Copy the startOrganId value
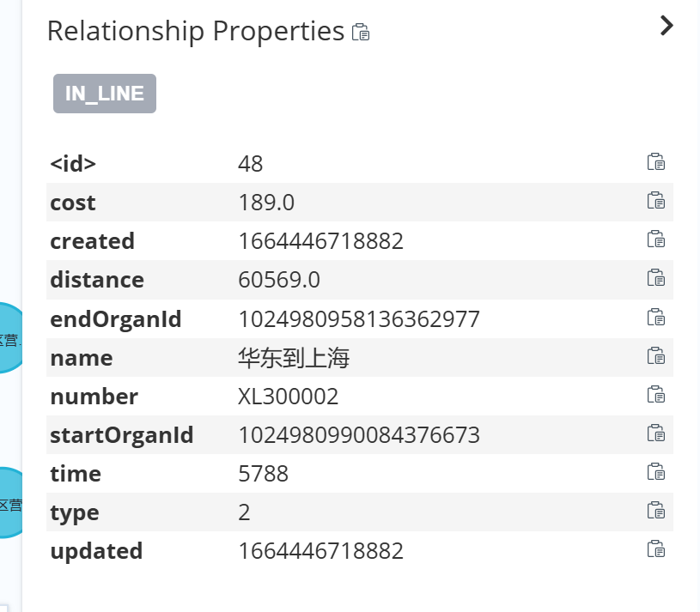 point(655,433)
